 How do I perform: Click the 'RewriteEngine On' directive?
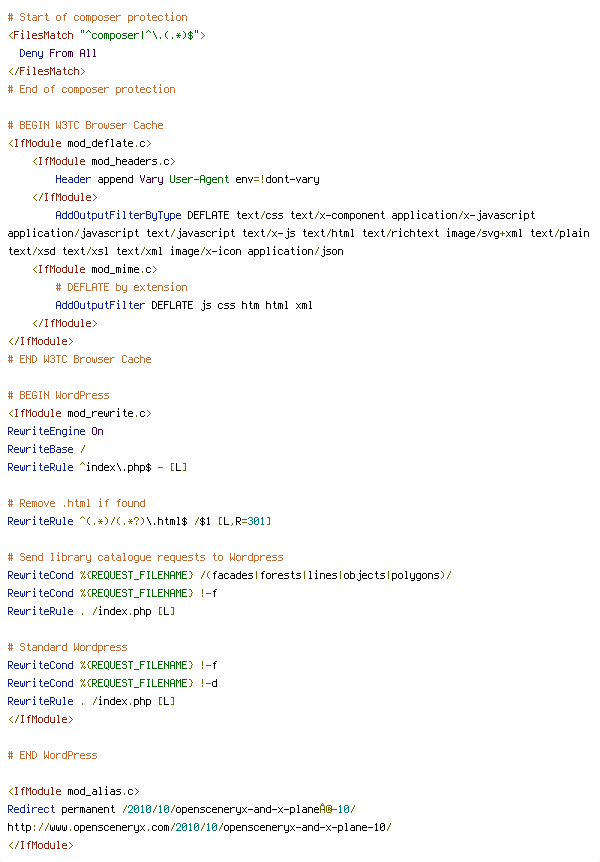coord(55,432)
